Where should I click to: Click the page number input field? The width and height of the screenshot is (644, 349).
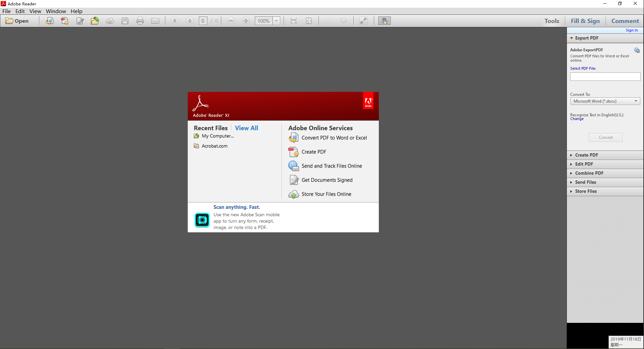203,21
